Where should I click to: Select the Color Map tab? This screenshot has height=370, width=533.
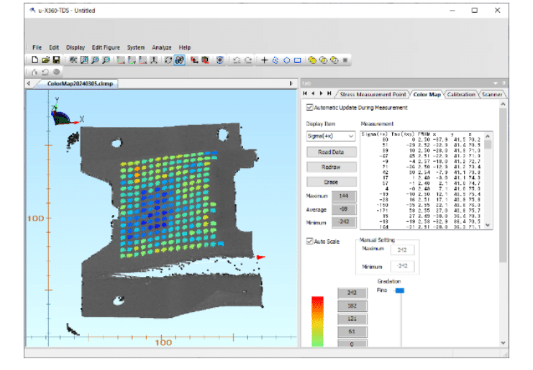click(x=427, y=94)
